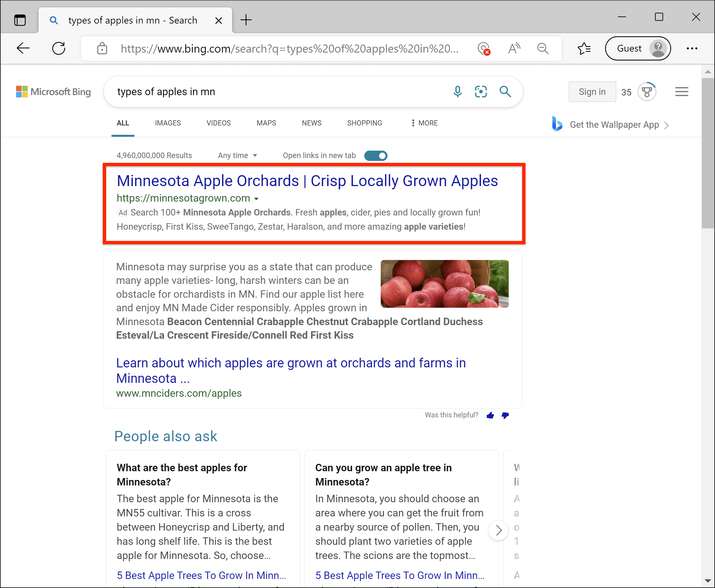Open the MORE search categories menu
The width and height of the screenshot is (715, 588).
(424, 123)
